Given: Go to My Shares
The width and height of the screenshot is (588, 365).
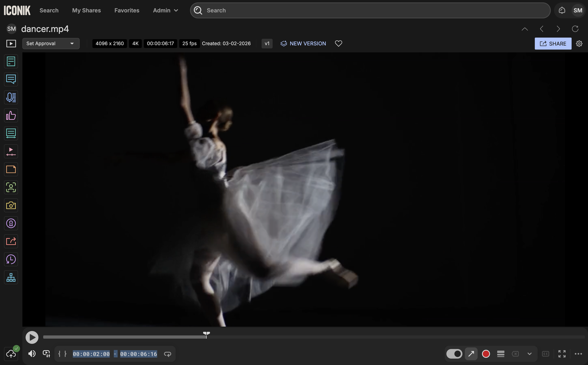Looking at the screenshot, I should (x=86, y=10).
